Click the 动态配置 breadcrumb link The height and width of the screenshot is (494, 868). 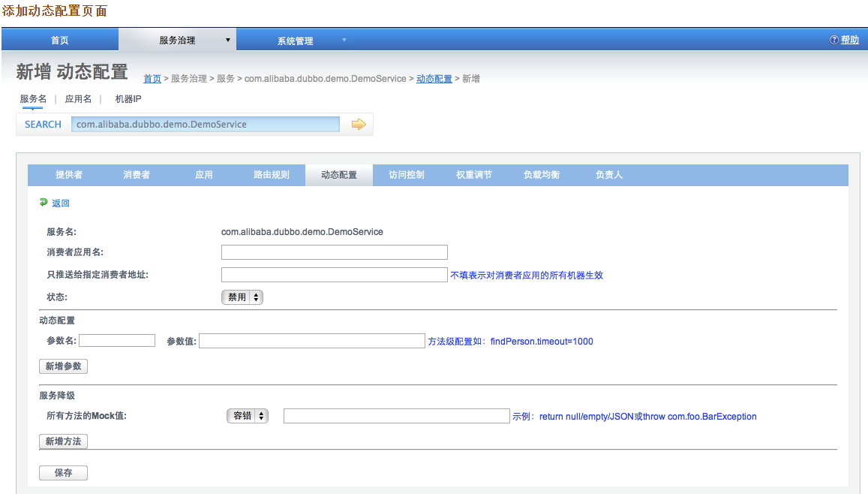[x=434, y=79]
